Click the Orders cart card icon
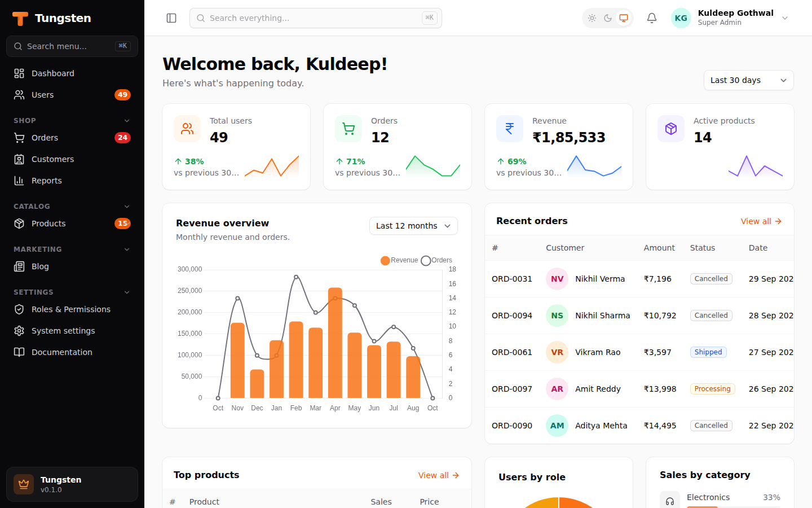 point(348,129)
